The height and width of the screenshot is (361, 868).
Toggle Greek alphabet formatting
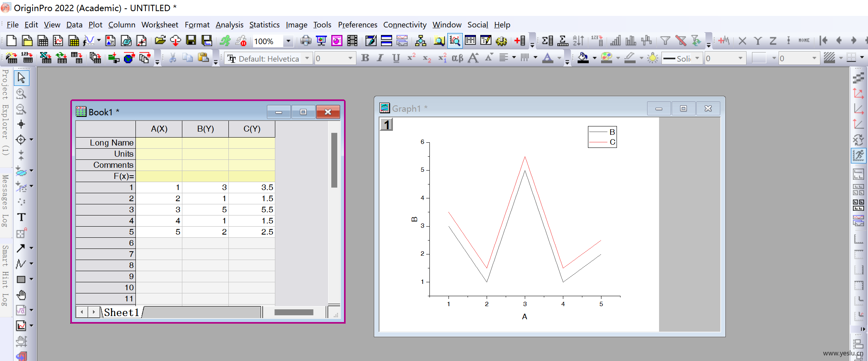point(457,58)
